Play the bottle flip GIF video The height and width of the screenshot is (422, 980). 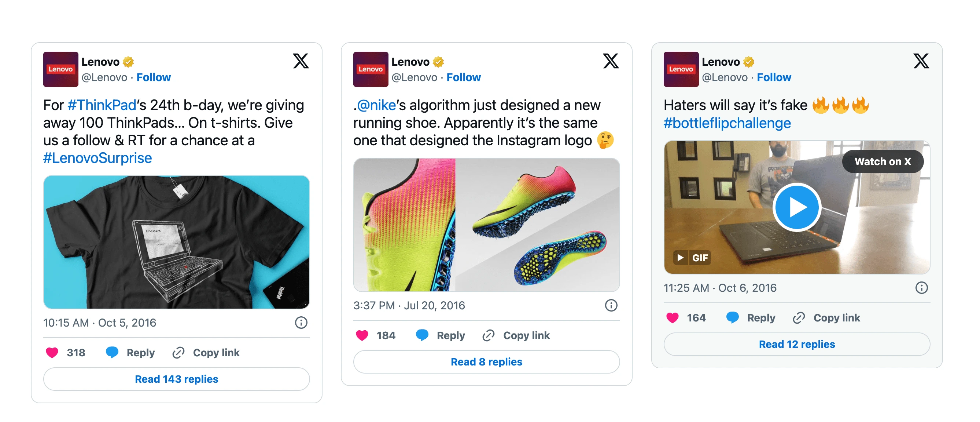(797, 208)
